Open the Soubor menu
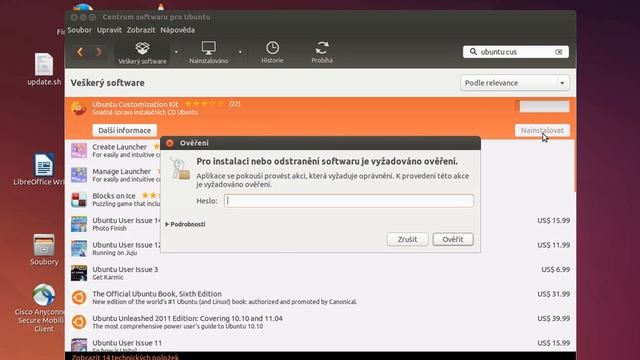 pos(80,30)
